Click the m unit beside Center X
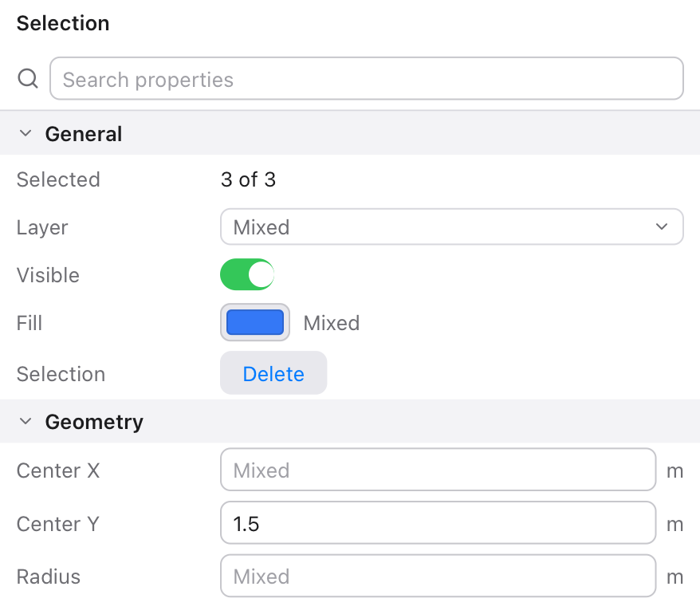Viewport: 700px width, 614px height. [675, 471]
